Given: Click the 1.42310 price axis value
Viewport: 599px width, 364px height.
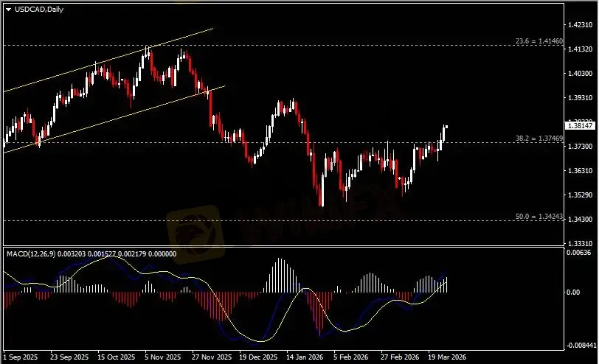Looking at the screenshot, I should tap(580, 25).
